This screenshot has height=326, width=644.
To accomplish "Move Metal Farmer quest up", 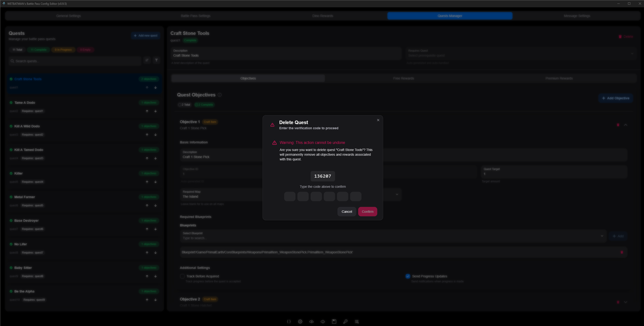I will click(147, 205).
